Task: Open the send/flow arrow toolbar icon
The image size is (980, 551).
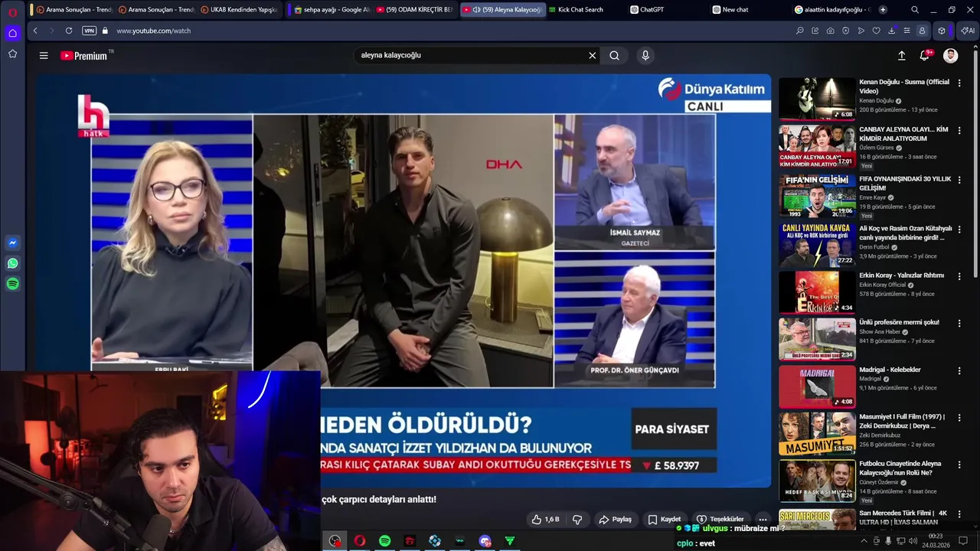Action: click(x=861, y=31)
